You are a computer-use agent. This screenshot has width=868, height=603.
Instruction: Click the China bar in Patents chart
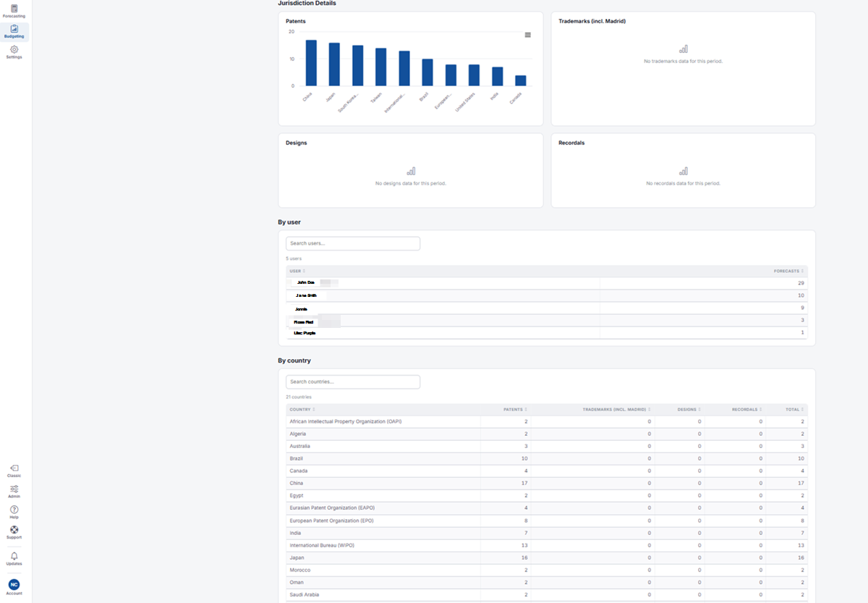pyautogui.click(x=311, y=63)
